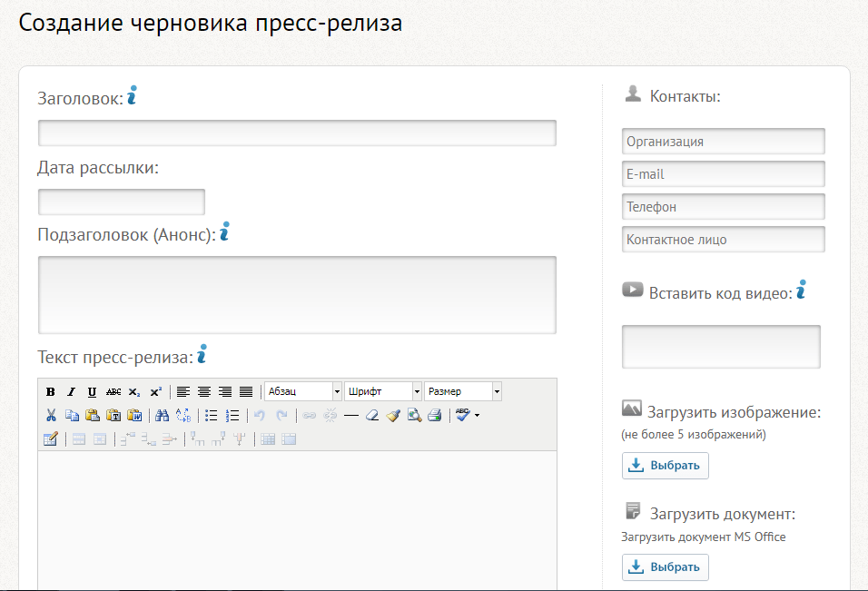Open the spell-check options arrow

tap(478, 416)
